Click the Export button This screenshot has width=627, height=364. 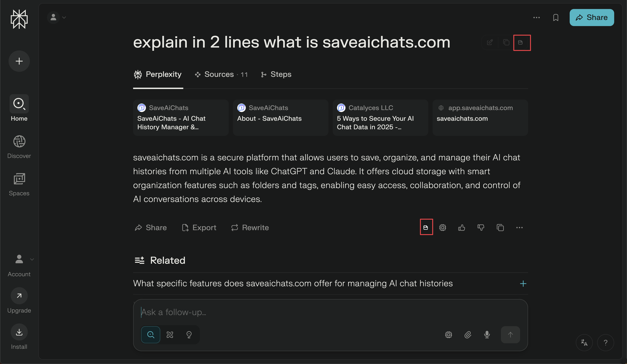coord(199,228)
